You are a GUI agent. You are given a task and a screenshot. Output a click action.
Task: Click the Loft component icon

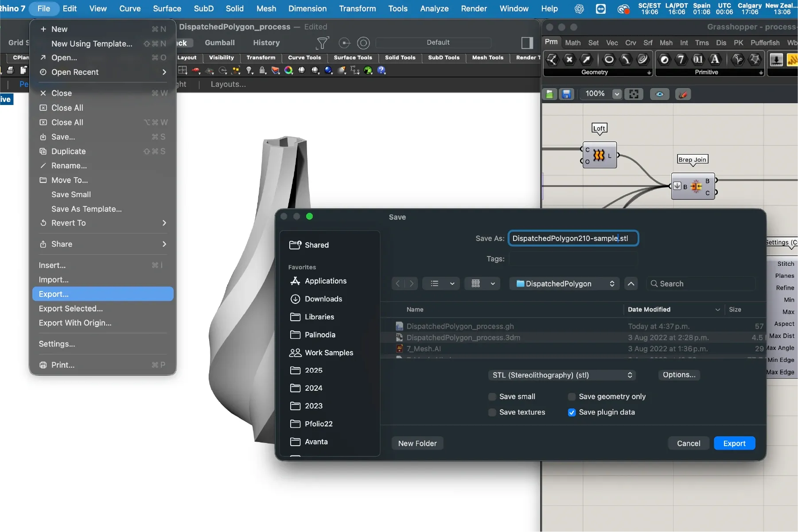click(x=599, y=155)
